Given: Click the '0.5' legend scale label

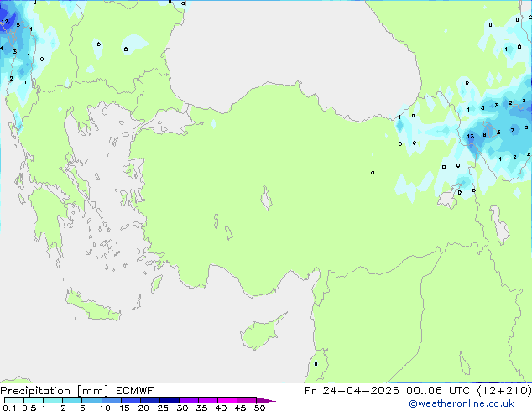Looking at the screenshot, I should 29,408.
